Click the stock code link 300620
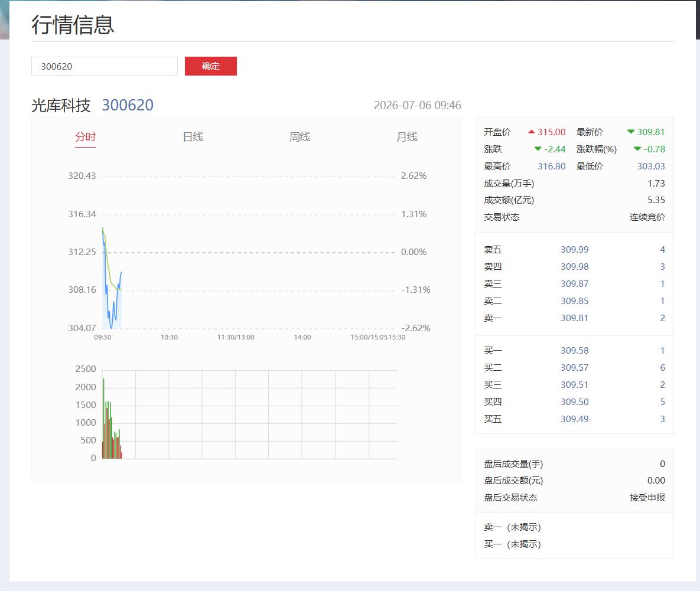Screen dimensions: 700x591 (x=128, y=105)
